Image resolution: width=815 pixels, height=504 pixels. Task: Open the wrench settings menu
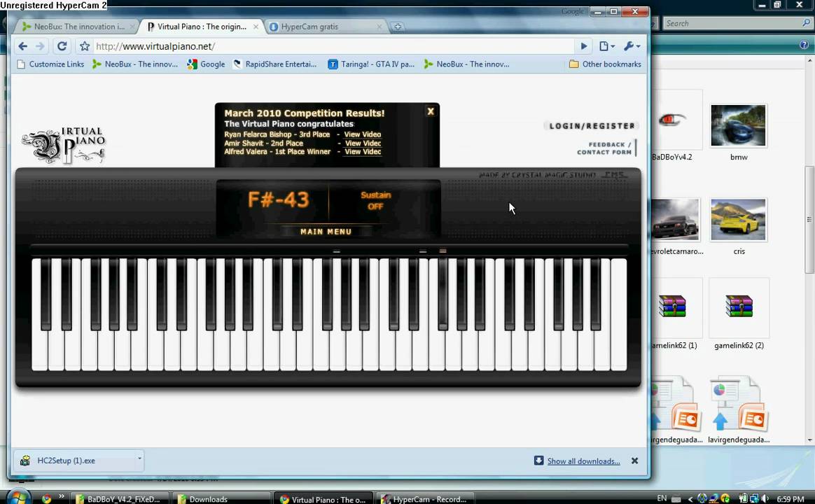tap(632, 46)
